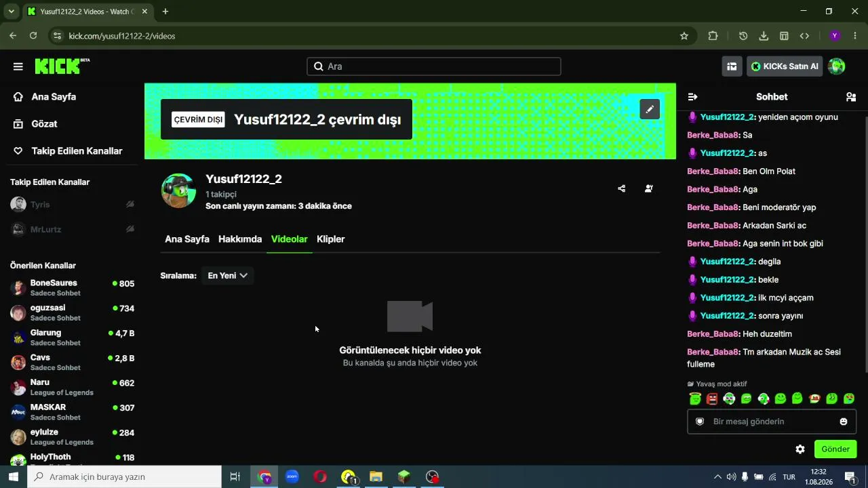This screenshot has height=488, width=868.
Task: Reload the page
Action: coord(33,36)
